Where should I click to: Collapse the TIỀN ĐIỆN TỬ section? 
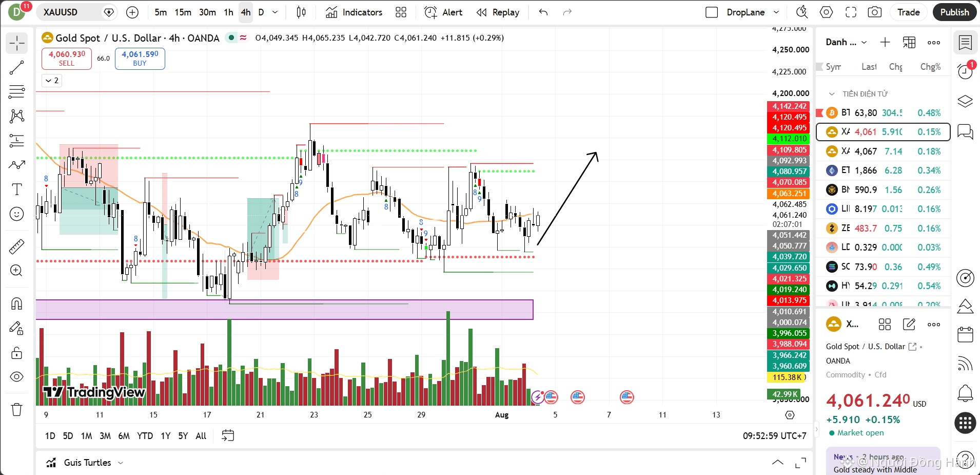pyautogui.click(x=832, y=94)
